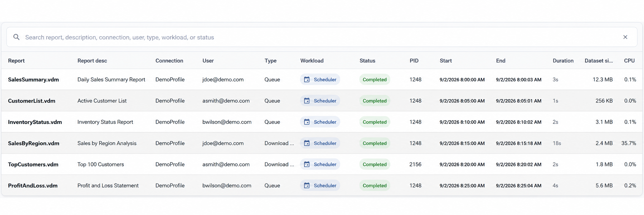Click Scheduler calendar icon in InventoryStatus row
Viewport: 644px width, 215px height.
(307, 122)
